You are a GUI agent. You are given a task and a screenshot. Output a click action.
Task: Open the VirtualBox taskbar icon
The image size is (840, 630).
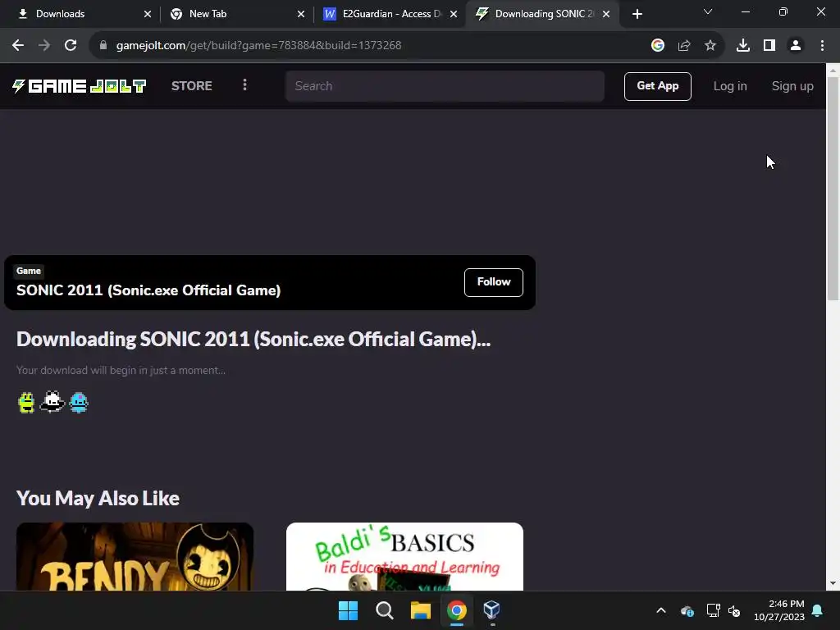[492, 610]
